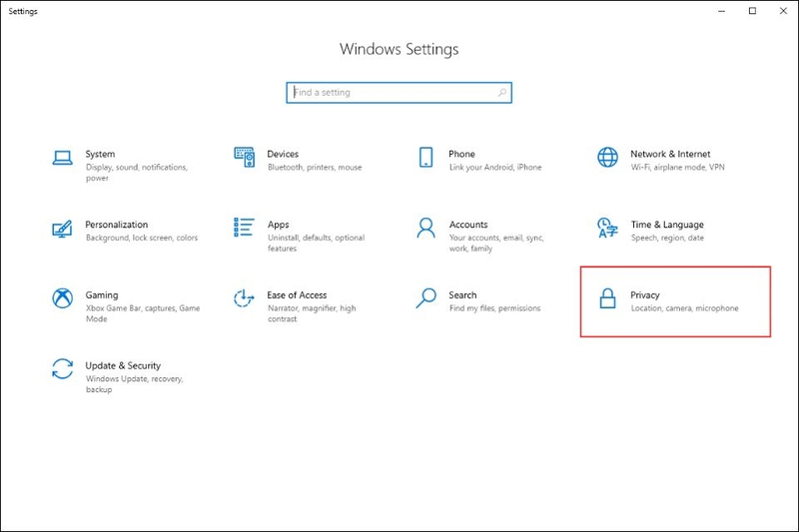Click 'Background, lock screen, colors' description
This screenshot has width=799, height=532.
142,238
